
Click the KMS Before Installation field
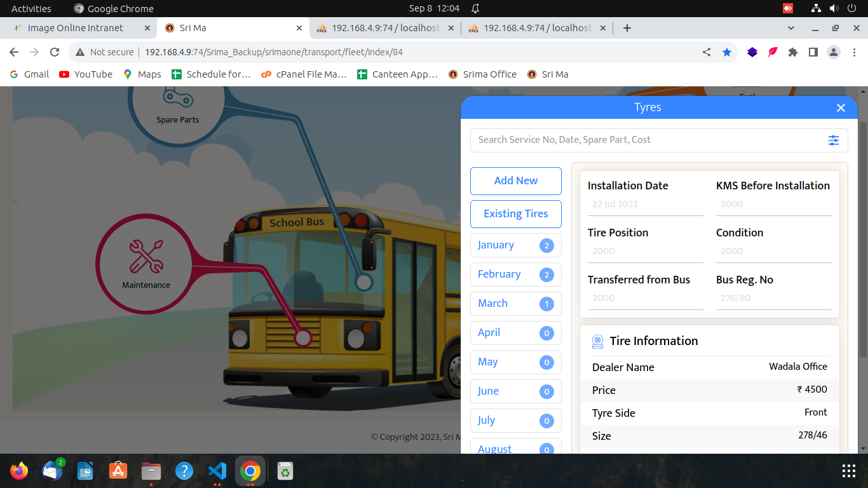(774, 205)
